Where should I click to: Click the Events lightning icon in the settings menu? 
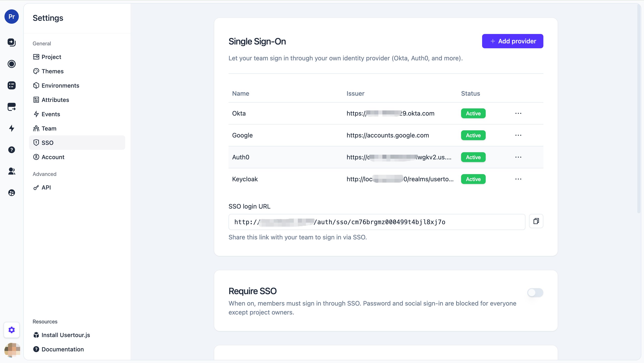(36, 114)
